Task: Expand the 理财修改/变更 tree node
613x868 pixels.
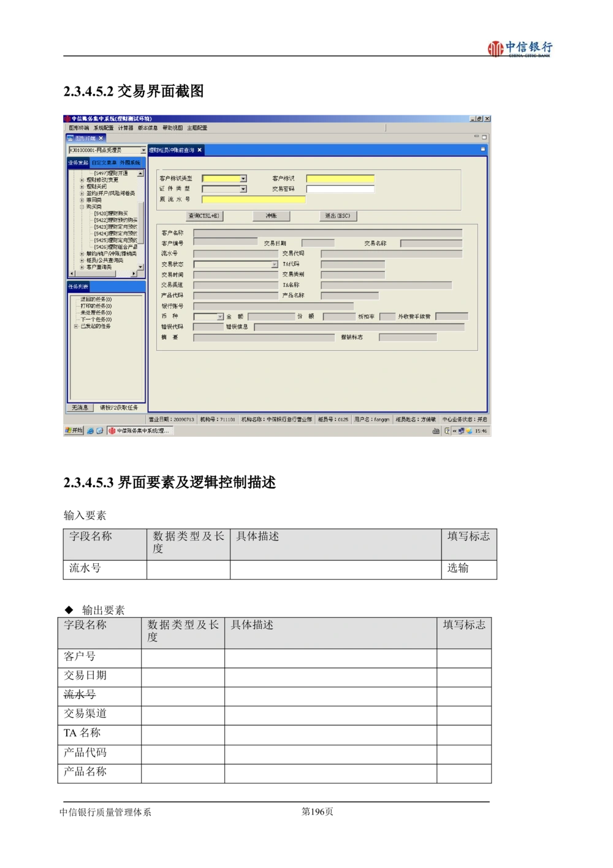Action: pyautogui.click(x=82, y=180)
